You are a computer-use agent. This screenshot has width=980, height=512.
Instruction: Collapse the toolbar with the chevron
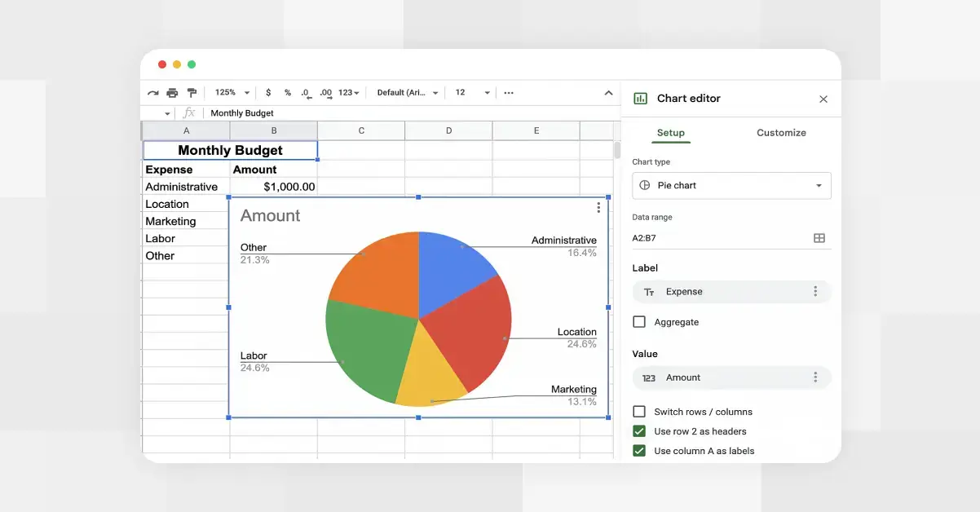609,92
